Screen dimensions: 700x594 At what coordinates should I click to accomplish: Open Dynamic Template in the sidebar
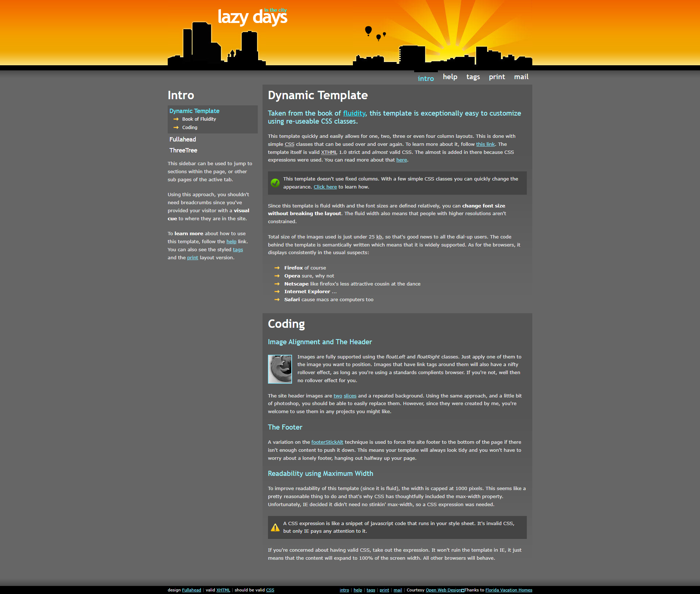(x=194, y=111)
